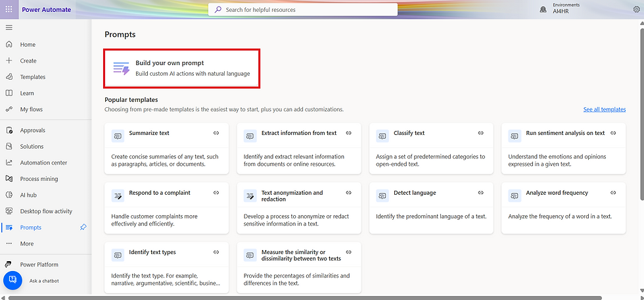
Task: Click the Templates icon in sidebar
Action: click(x=9, y=77)
